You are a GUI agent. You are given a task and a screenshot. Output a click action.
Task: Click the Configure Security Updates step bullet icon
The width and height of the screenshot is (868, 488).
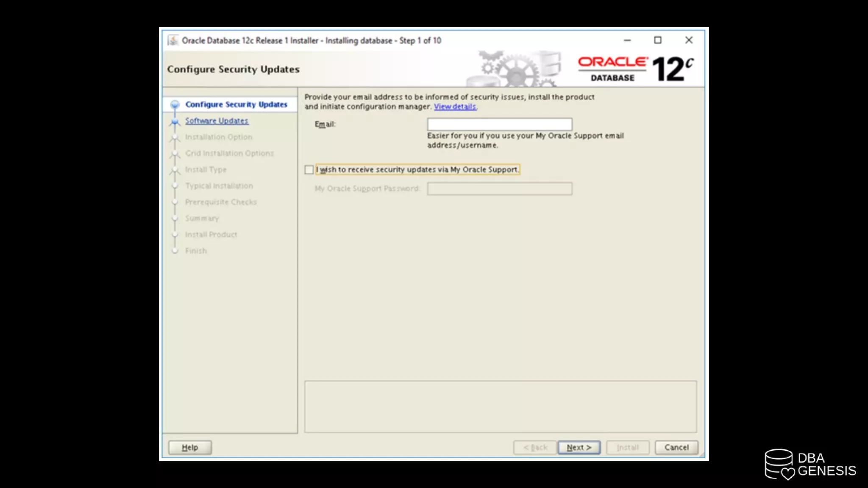tap(175, 105)
